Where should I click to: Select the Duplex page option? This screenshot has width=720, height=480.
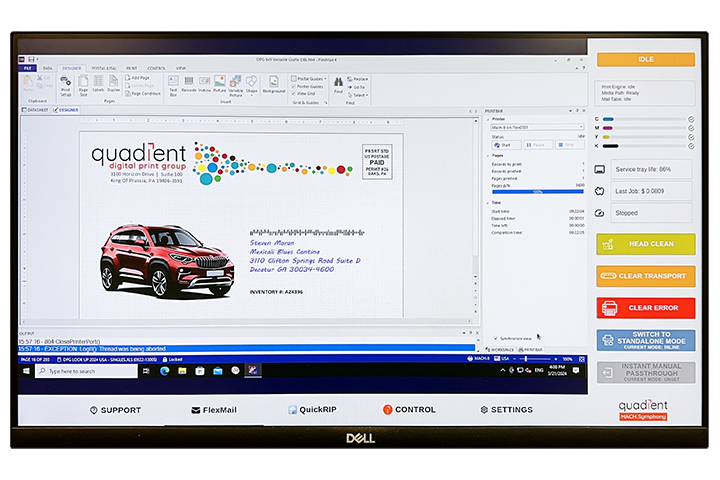113,84
